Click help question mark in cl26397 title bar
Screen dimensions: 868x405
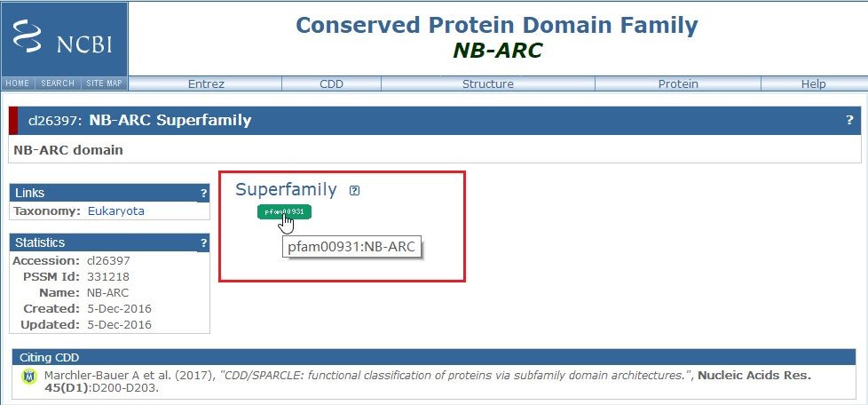click(849, 120)
